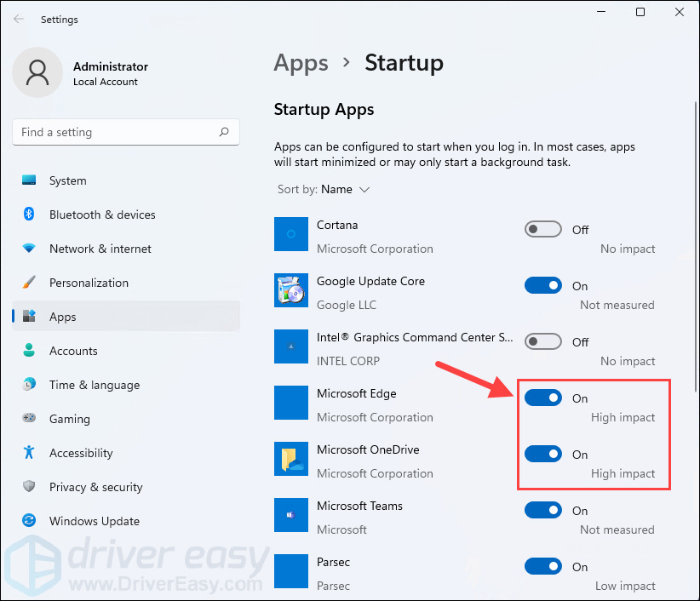The image size is (700, 601).
Task: Click the Microsoft OneDrive app icon
Action: pos(291,459)
